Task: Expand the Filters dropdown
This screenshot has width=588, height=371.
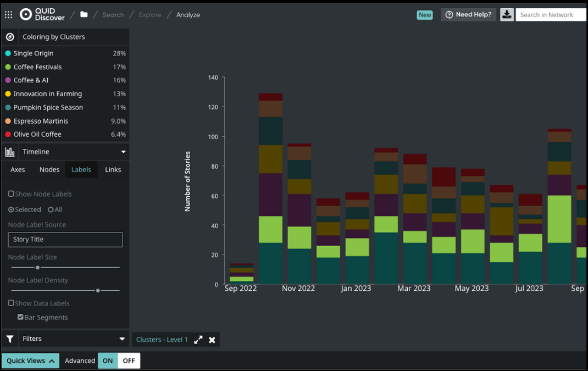Action: point(123,339)
